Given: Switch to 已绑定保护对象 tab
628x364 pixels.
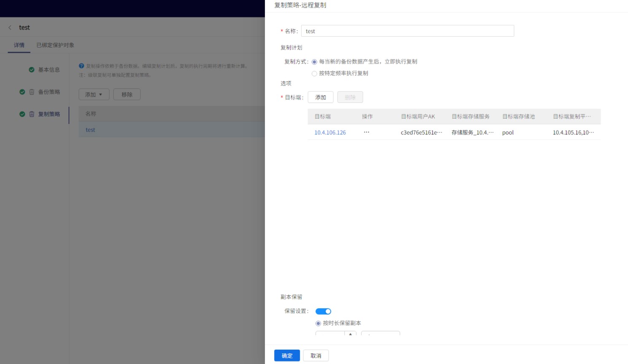Looking at the screenshot, I should tap(55, 45).
